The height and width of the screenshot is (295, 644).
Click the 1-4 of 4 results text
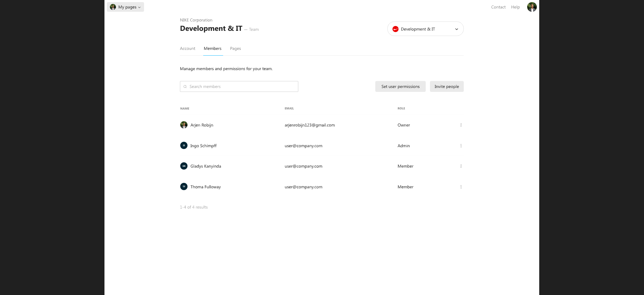194,207
